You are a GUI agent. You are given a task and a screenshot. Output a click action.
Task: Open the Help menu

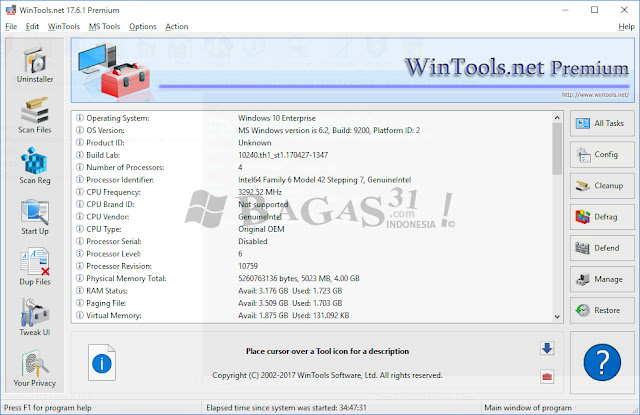[x=626, y=27]
